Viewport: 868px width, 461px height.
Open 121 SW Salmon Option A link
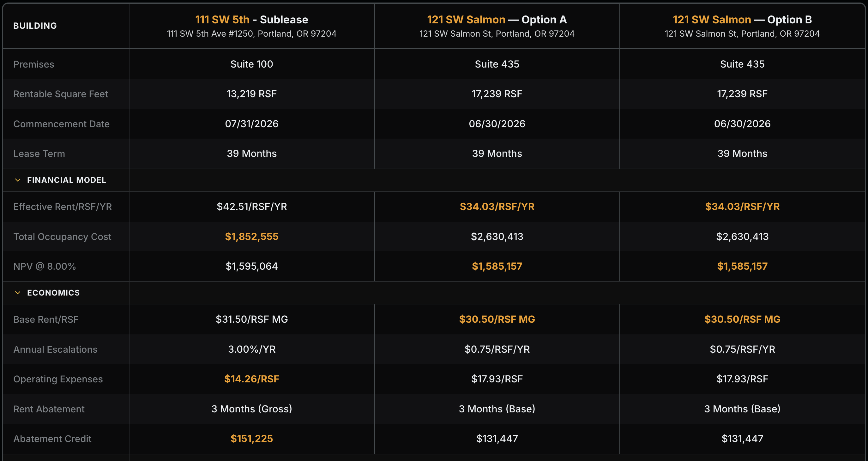[x=466, y=20]
